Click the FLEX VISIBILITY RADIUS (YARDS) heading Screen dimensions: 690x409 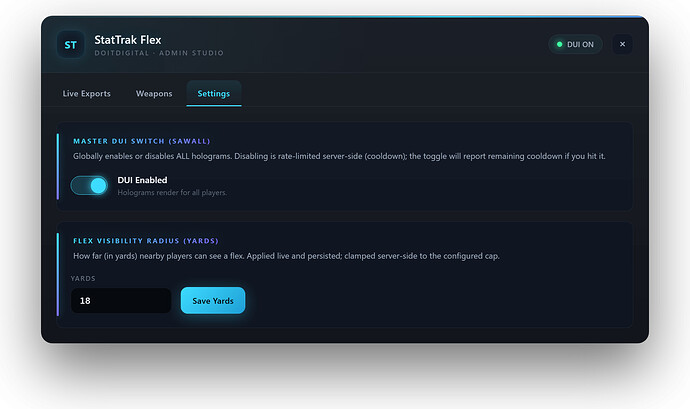[146, 241]
